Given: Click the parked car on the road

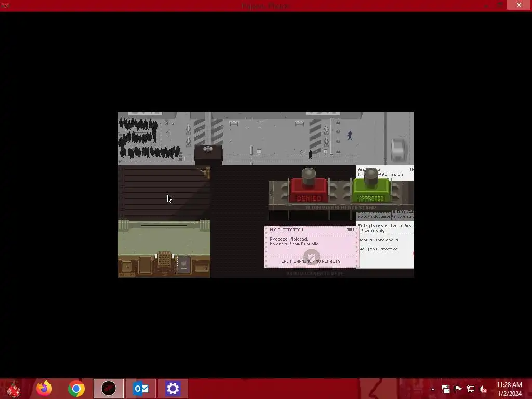Looking at the screenshot, I should click(398, 149).
